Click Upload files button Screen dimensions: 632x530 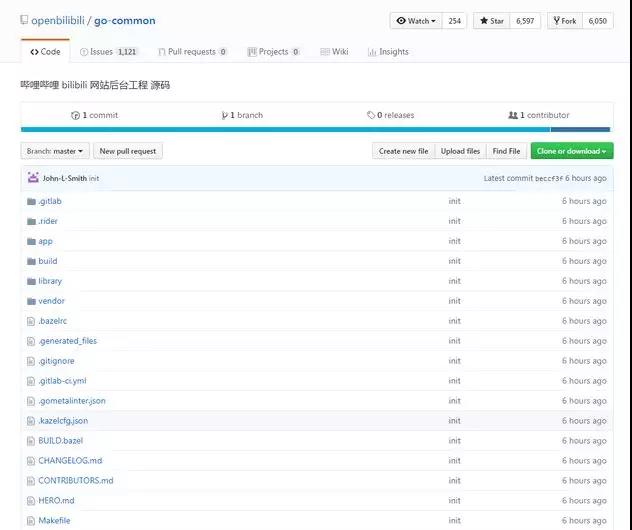point(460,151)
